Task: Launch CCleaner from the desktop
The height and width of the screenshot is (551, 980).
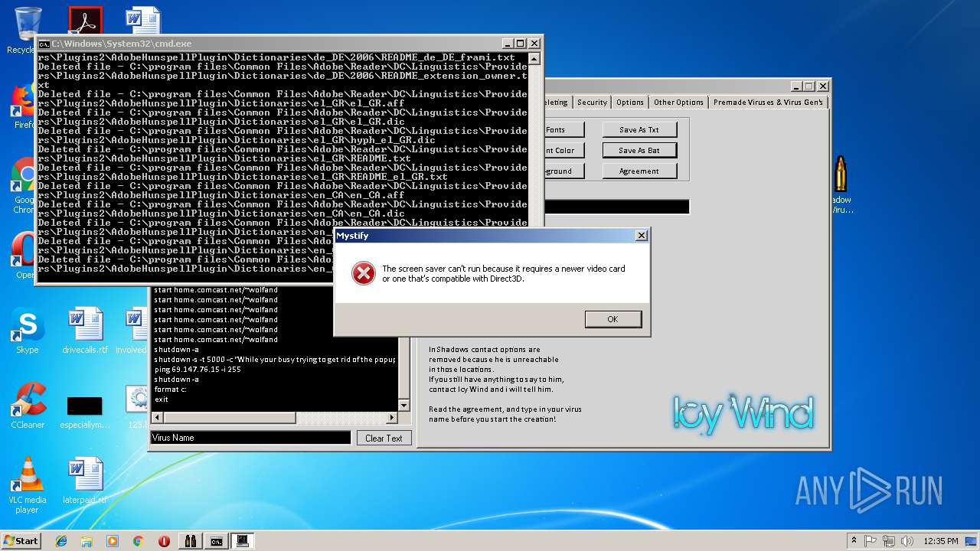Action: pyautogui.click(x=28, y=406)
